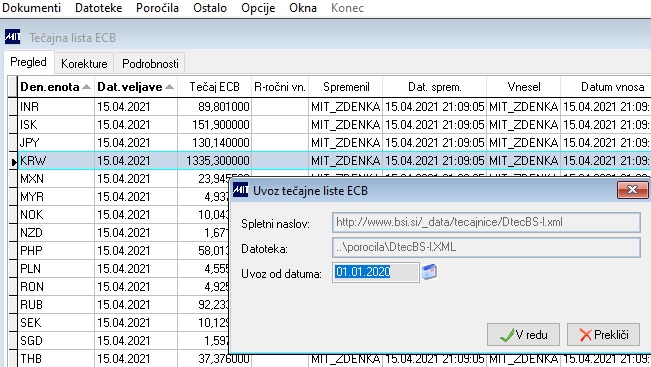
Task: Close the Uvoz tečajne liste ECB dialog
Action: point(632,190)
